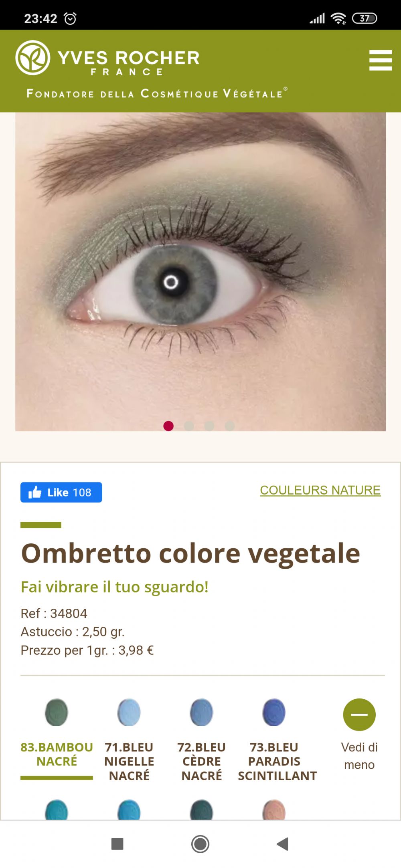Tap the Android recent apps square
Screen dimensions: 401x868
point(117,844)
